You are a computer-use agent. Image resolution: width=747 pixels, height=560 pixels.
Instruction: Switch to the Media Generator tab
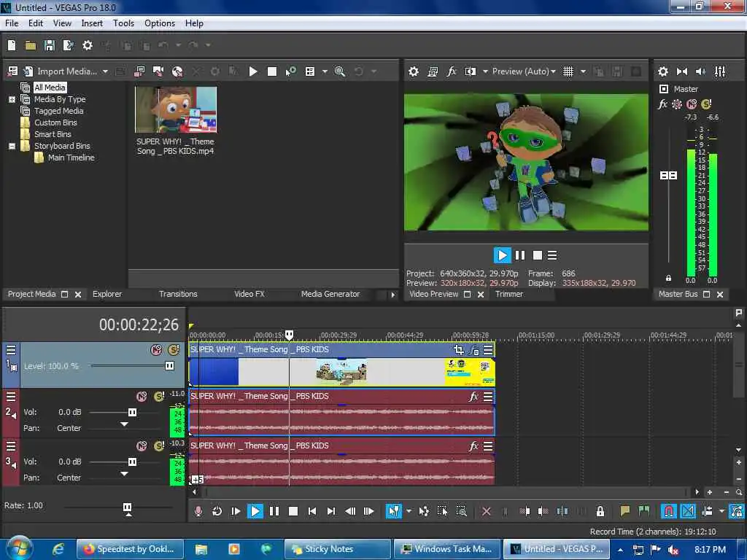click(330, 295)
